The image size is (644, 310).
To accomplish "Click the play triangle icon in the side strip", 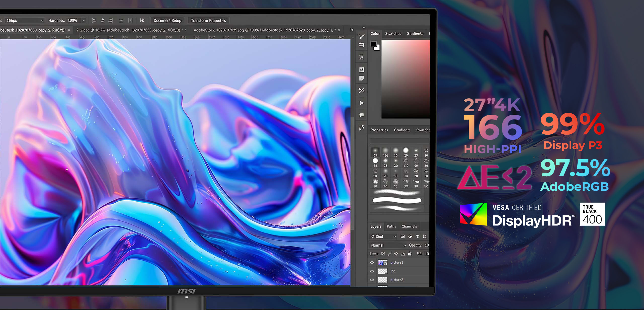I will [x=361, y=103].
